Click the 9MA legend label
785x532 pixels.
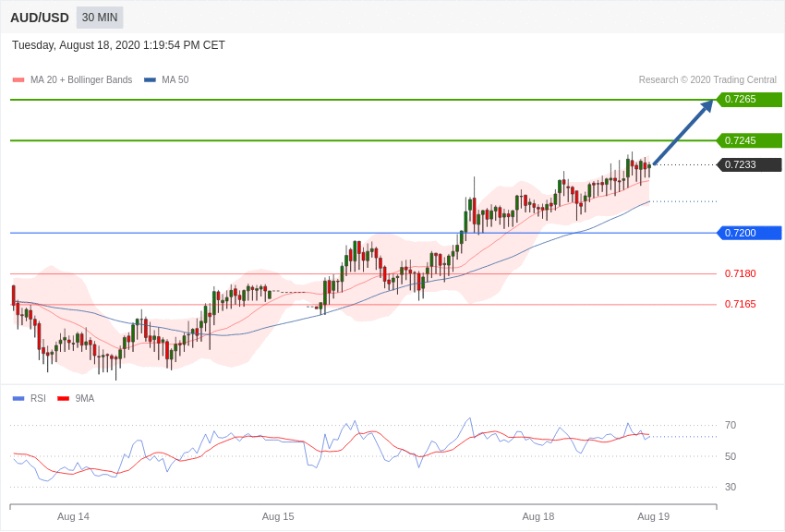[85, 398]
